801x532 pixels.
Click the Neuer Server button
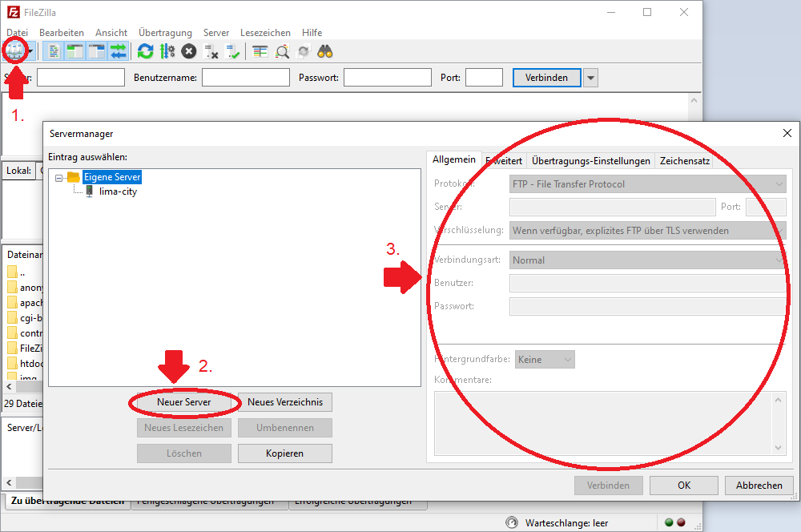click(x=183, y=402)
